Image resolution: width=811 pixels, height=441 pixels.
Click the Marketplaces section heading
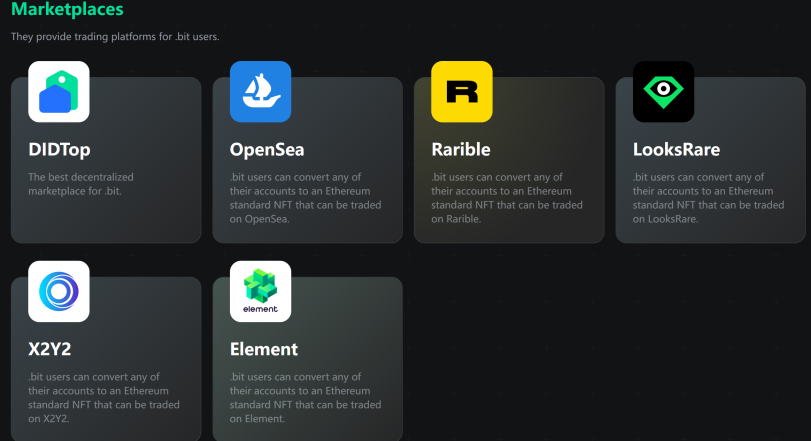67,10
